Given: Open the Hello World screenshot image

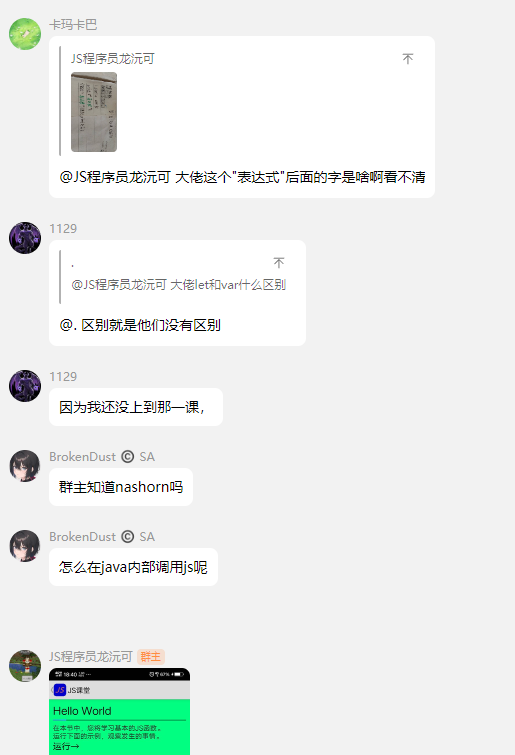Looking at the screenshot, I should (119, 711).
